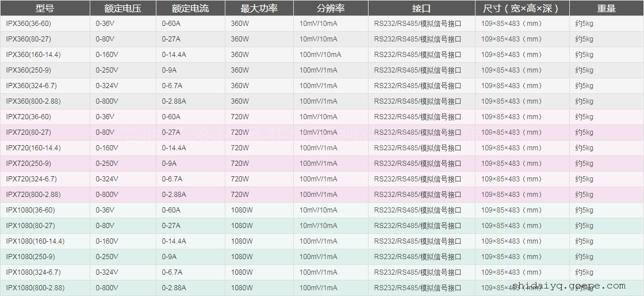Image resolution: width=644 pixels, height=296 pixels.
Task: Click the 型号 column header
Action: pos(44,9)
